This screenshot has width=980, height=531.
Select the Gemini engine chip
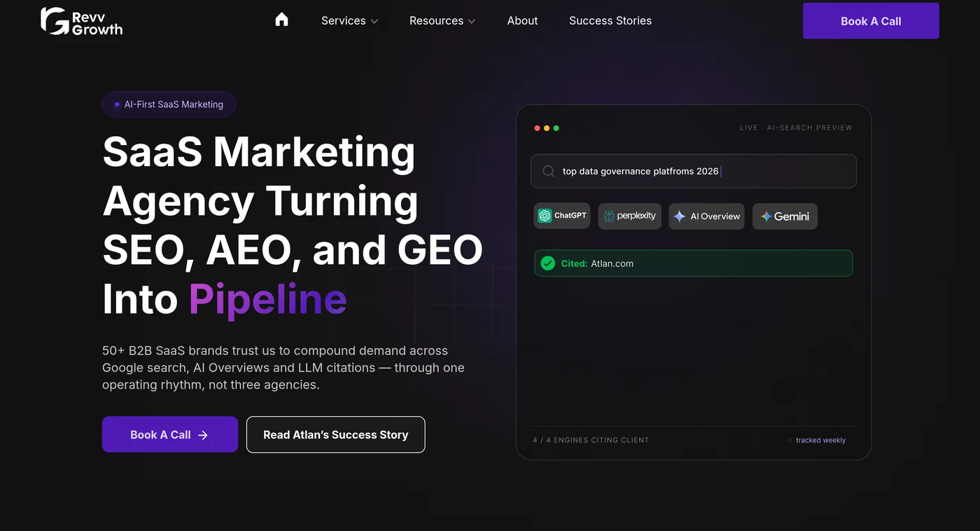point(785,216)
